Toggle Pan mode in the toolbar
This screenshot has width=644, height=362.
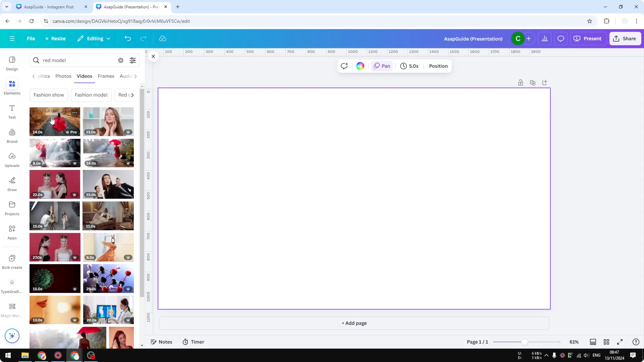click(x=382, y=66)
